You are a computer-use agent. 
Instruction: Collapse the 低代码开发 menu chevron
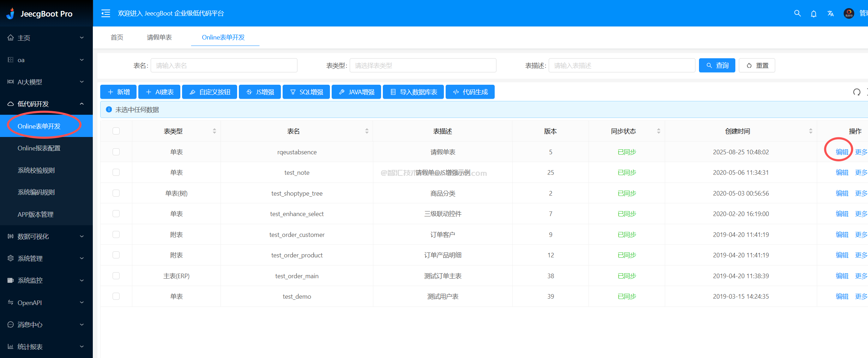click(82, 104)
